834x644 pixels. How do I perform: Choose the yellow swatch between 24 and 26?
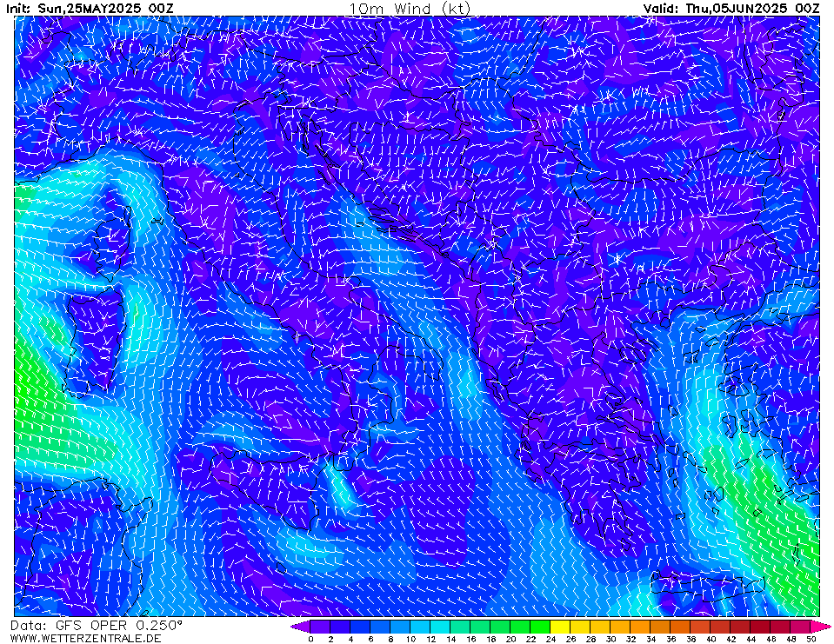click(x=561, y=627)
